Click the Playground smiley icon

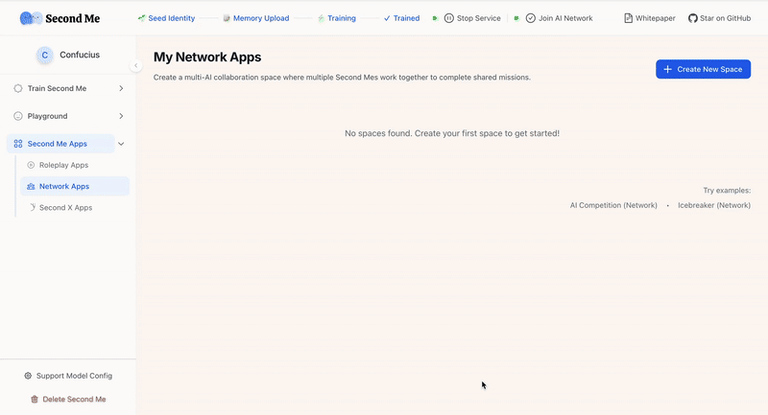point(18,116)
